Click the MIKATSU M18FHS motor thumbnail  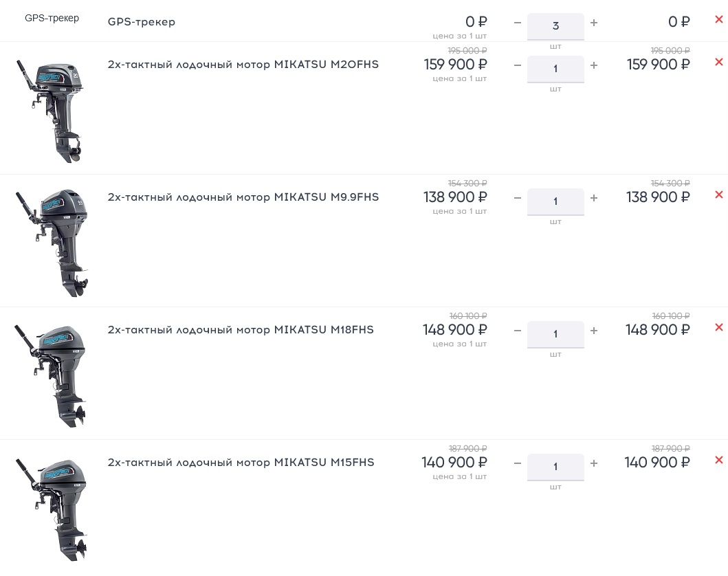click(x=52, y=375)
